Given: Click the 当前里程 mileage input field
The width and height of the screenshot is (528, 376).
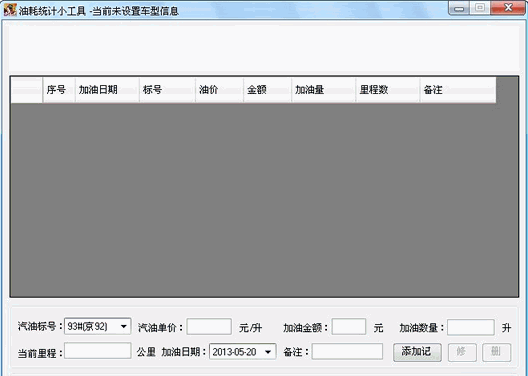Looking at the screenshot, I should (98, 351).
